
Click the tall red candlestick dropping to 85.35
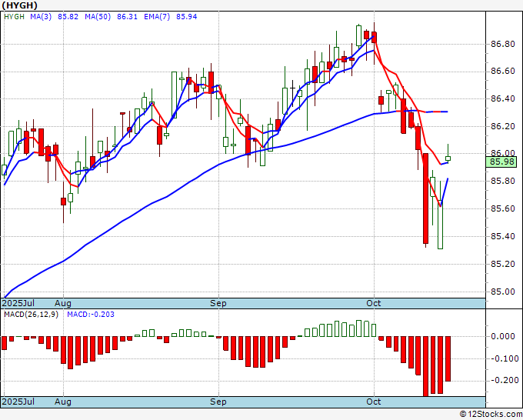tap(425, 198)
